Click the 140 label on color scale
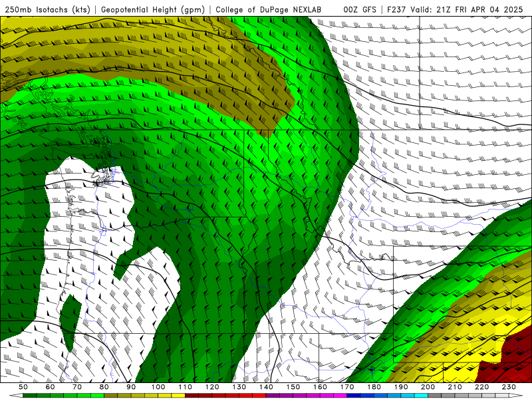Screen dimensions: 532x399 coord(266,387)
